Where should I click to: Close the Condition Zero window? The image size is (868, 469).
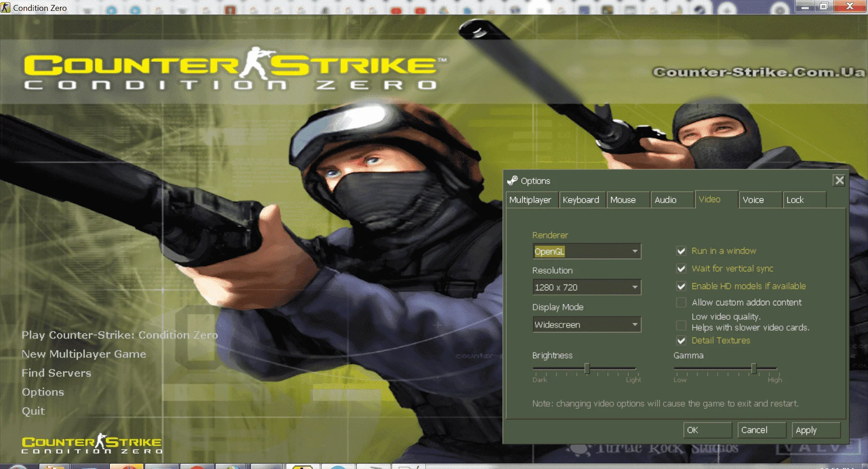(x=850, y=6)
